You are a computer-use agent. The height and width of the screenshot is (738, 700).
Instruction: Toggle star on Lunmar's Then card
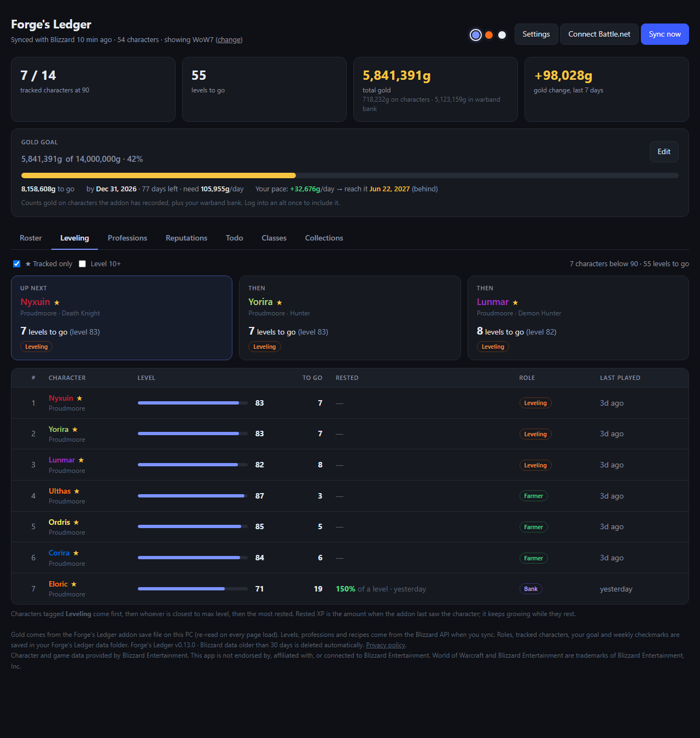[515, 302]
